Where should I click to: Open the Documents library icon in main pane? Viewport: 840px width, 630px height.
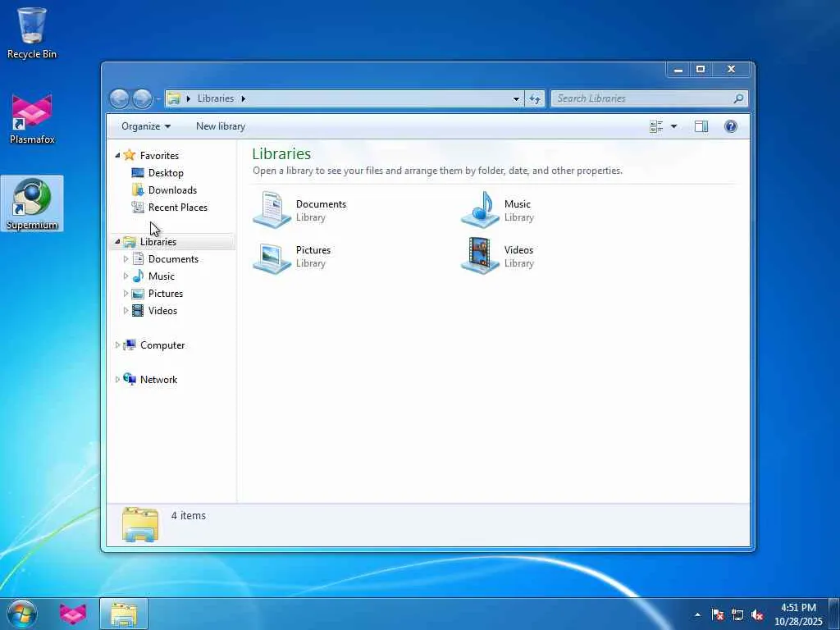tap(272, 209)
